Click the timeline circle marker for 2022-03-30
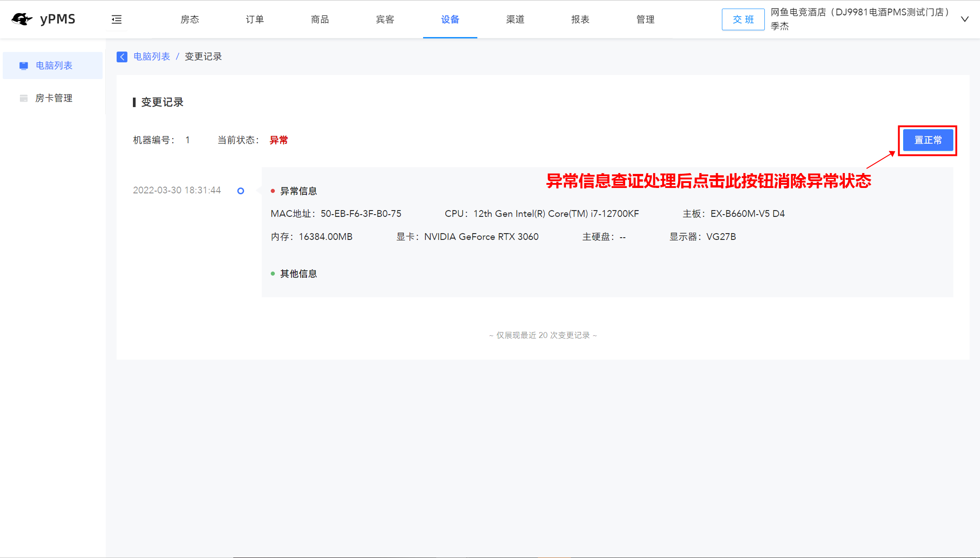Image resolution: width=980 pixels, height=558 pixels. 240,191
